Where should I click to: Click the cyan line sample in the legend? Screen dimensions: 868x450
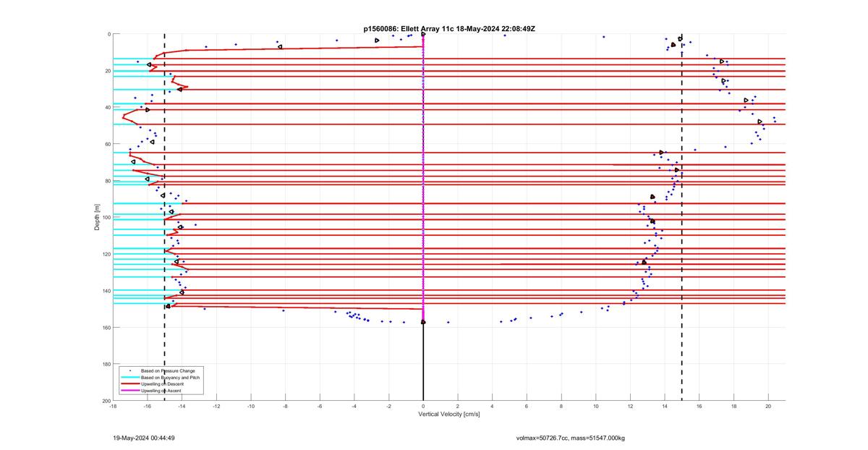click(x=131, y=378)
